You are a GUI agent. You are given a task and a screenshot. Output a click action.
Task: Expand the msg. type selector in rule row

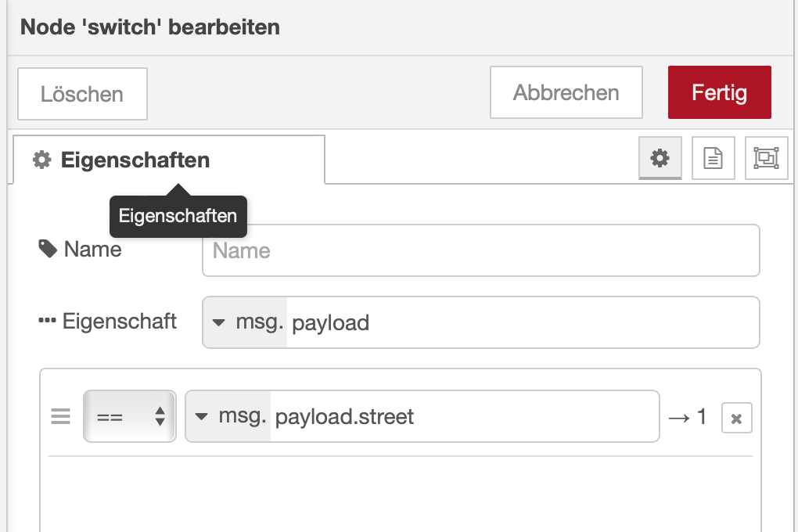[228, 416]
